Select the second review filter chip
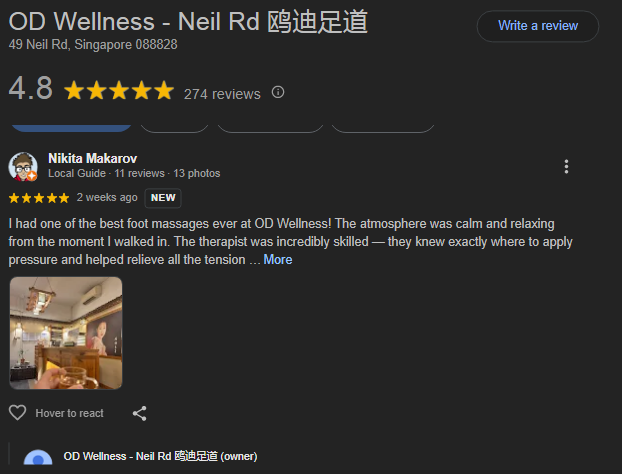 click(x=175, y=129)
